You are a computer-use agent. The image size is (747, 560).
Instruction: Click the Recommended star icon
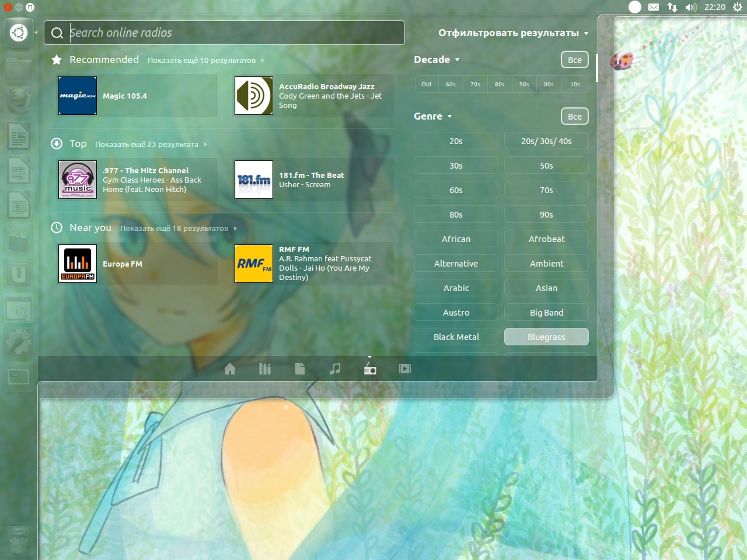[57, 60]
